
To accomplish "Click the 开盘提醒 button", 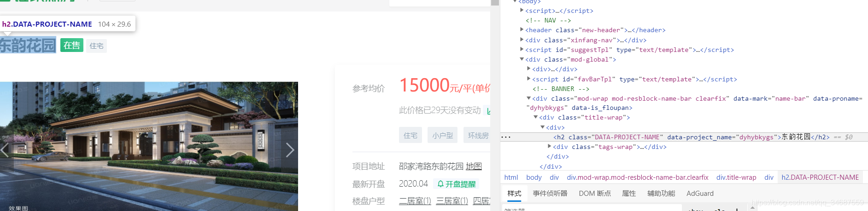I will pos(456,184).
